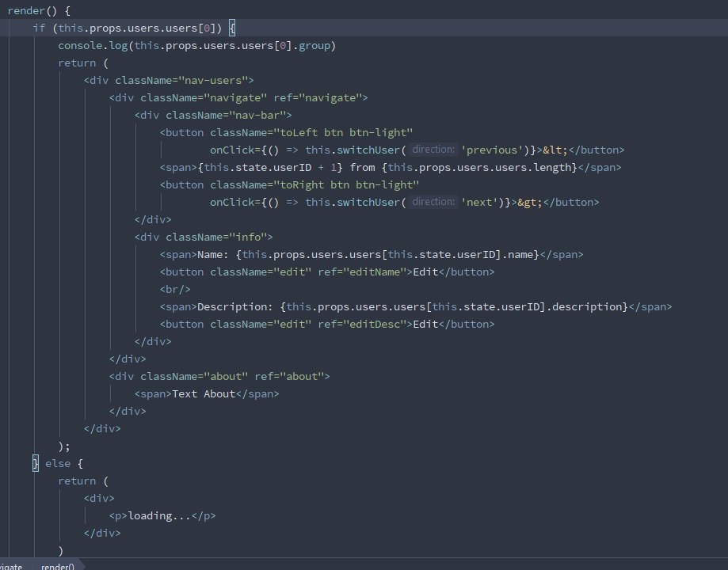Click the ref="navigate" attribute value
This screenshot has height=570, width=728.
(330, 98)
